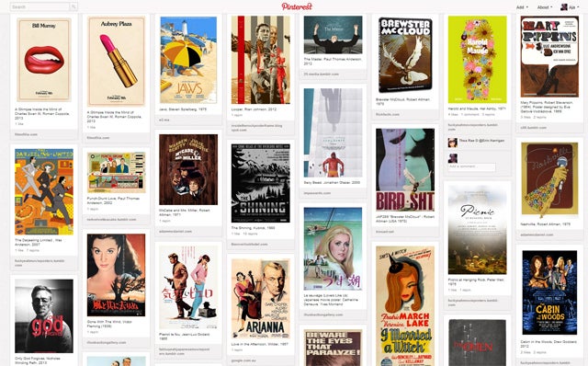Open the Picnic at Hanging Rock poster

(477, 230)
